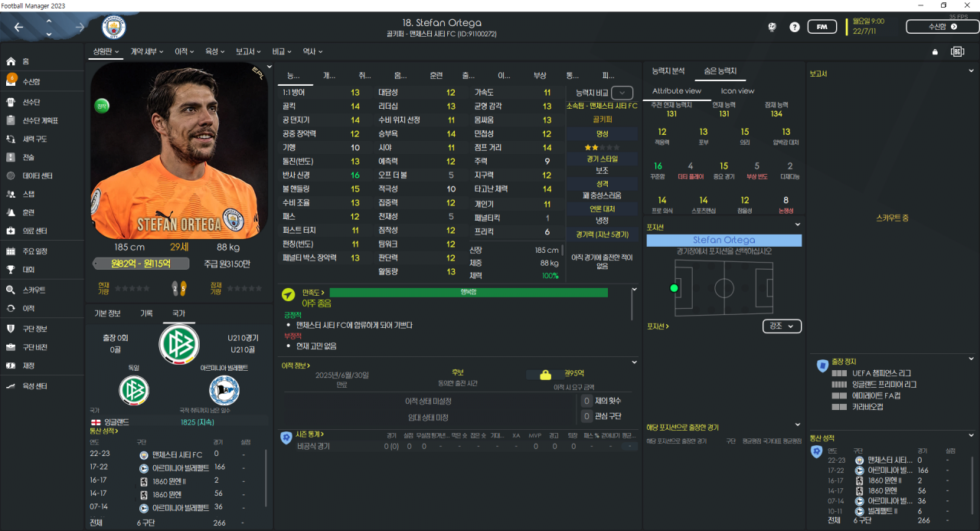Click the football search icon near help

click(773, 27)
